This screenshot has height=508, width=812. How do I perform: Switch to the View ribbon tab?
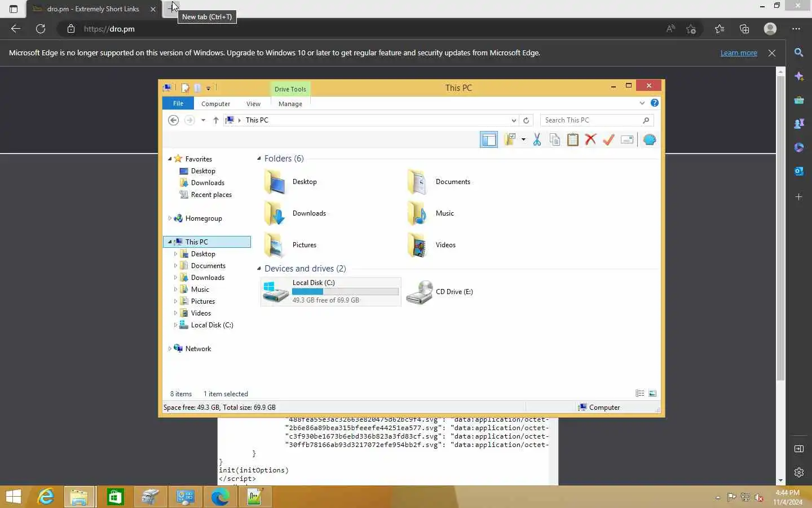click(253, 104)
